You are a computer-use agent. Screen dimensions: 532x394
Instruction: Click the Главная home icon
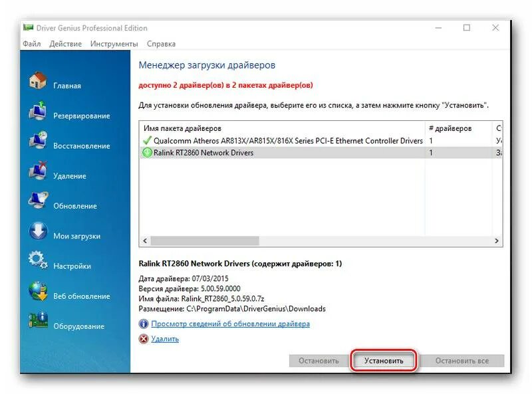tap(38, 80)
